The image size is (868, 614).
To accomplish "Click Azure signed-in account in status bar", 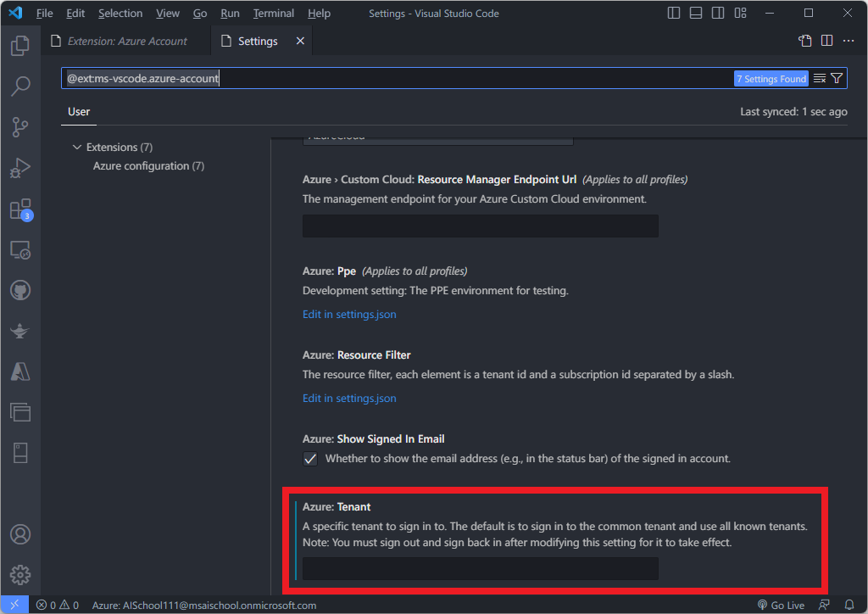I will tap(203, 606).
